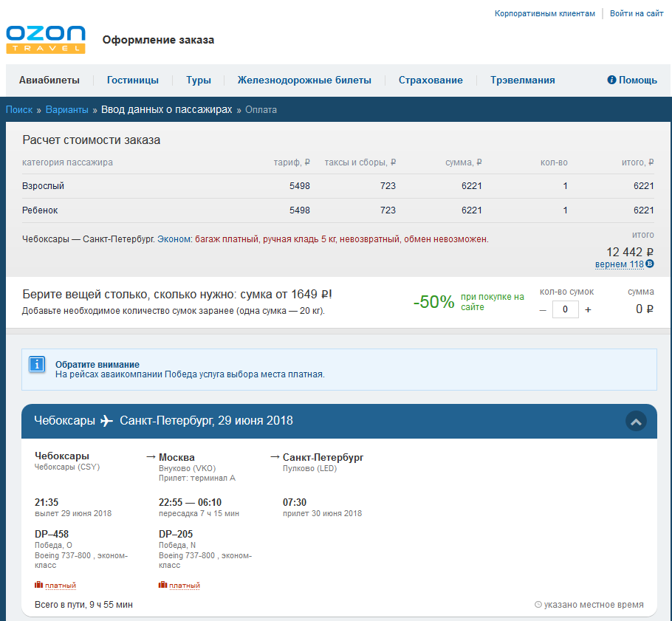Image resolution: width=672 pixels, height=621 pixels.
Task: Click the bag quantity input field
Action: click(x=565, y=309)
